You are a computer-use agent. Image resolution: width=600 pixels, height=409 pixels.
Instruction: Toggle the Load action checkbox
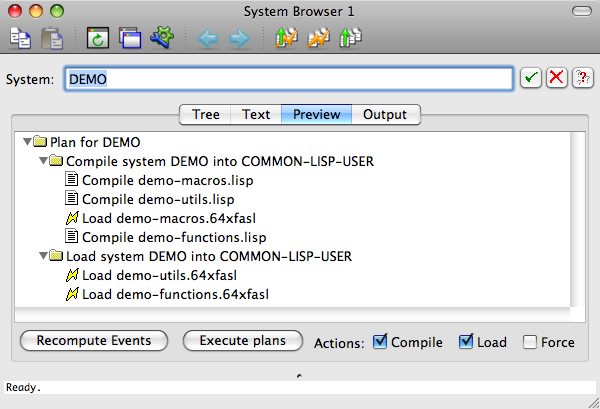tap(466, 342)
